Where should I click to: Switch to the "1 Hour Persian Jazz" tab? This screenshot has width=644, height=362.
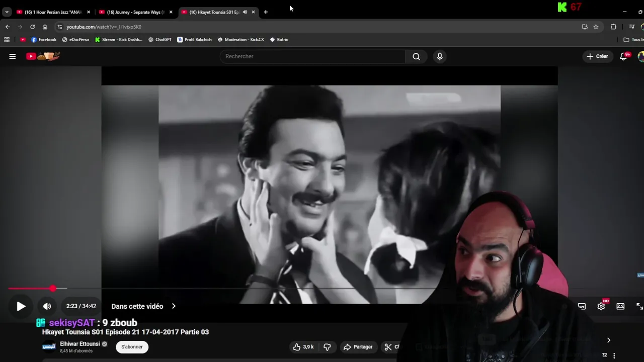(x=53, y=12)
